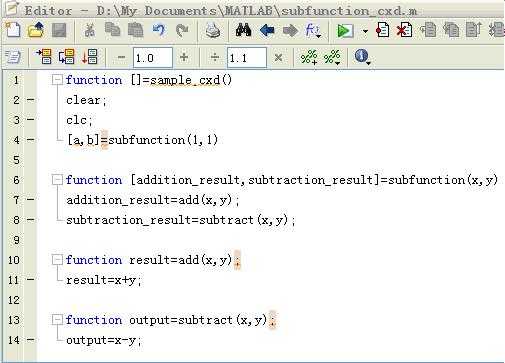Screen dimensions: 505x363
Task: Click line number 12 in gutter
Action: coord(14,300)
